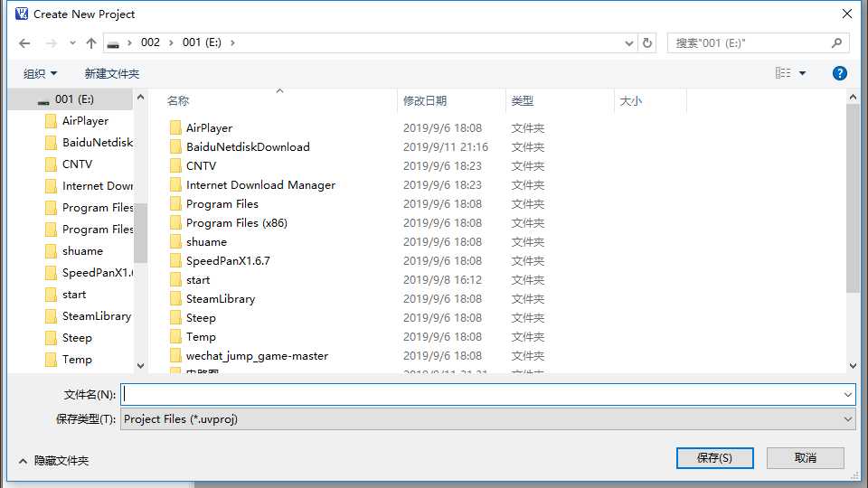Image resolution: width=868 pixels, height=488 pixels.
Task: Click 保存(S) button
Action: click(714, 457)
